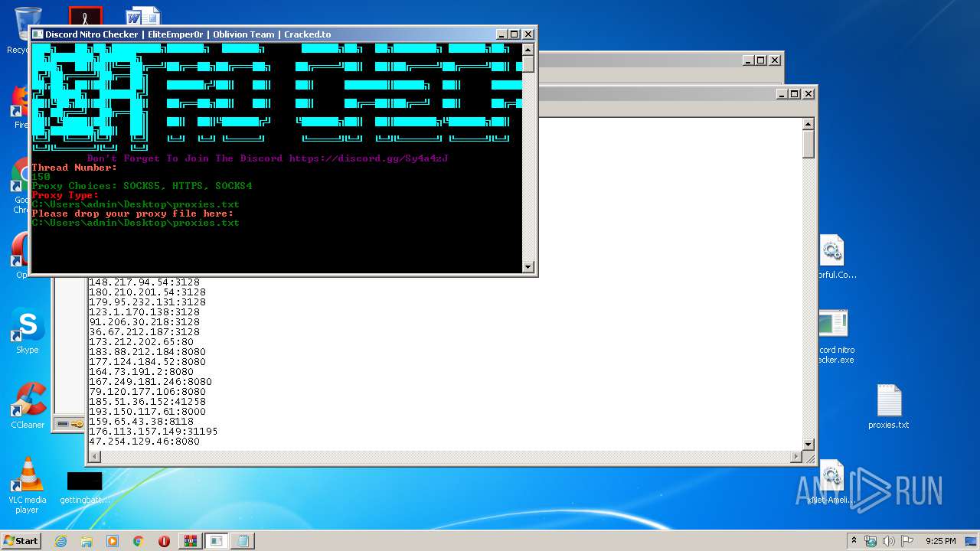Screen dimensions: 980x551
Task: Minimize the Discord Nitro Checker window
Action: tap(501, 34)
